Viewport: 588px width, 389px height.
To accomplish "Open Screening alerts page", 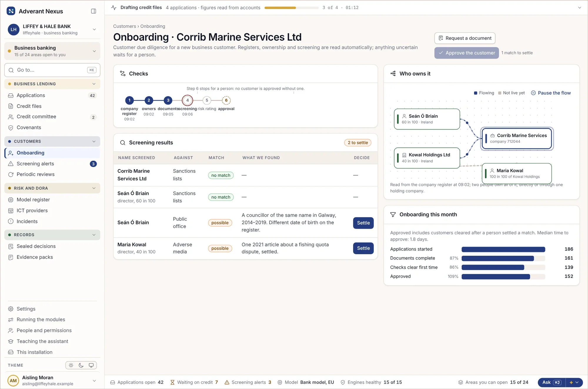I will tap(52, 164).
